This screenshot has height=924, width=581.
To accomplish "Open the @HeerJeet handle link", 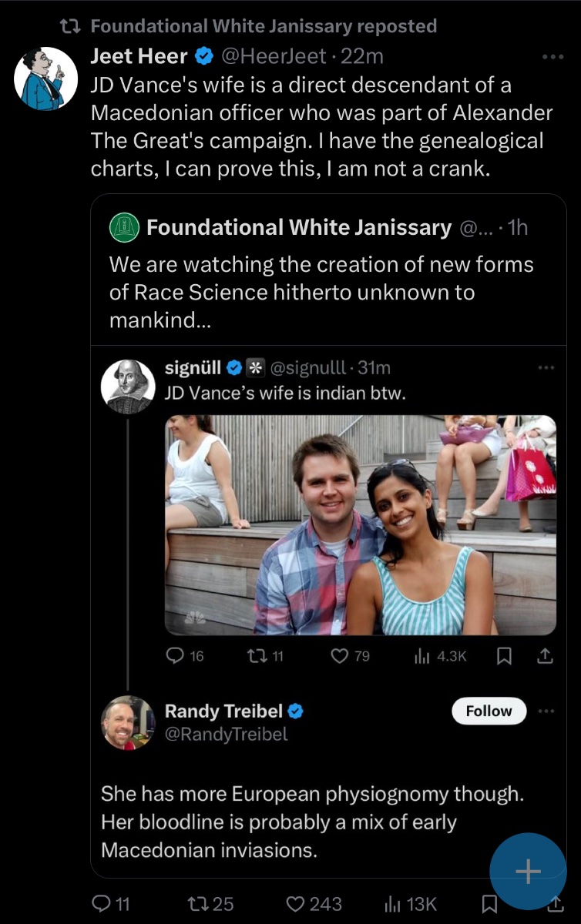I will [x=274, y=56].
